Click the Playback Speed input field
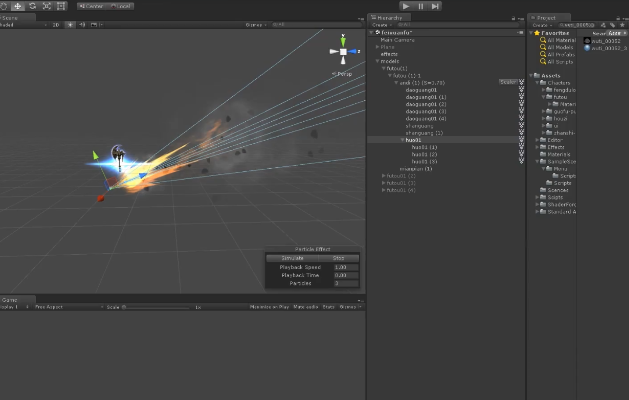Viewport: 629px width, 400px height. pos(346,267)
